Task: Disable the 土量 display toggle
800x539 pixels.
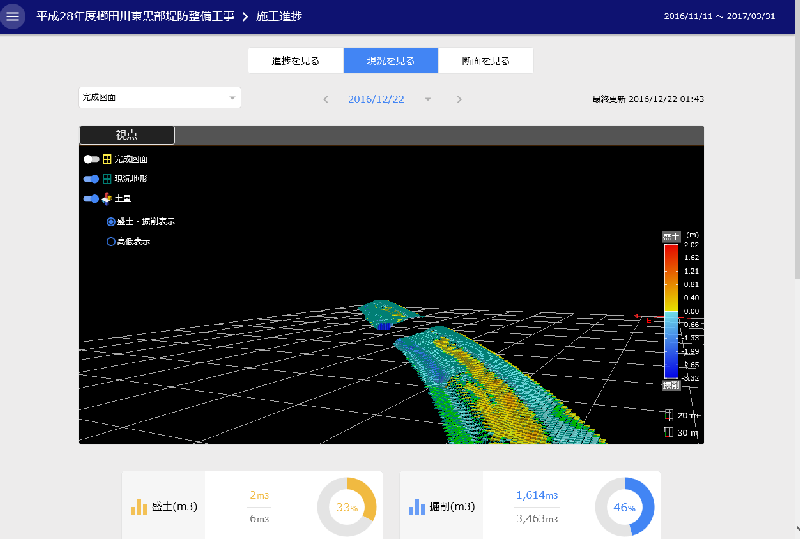Action: [91, 199]
